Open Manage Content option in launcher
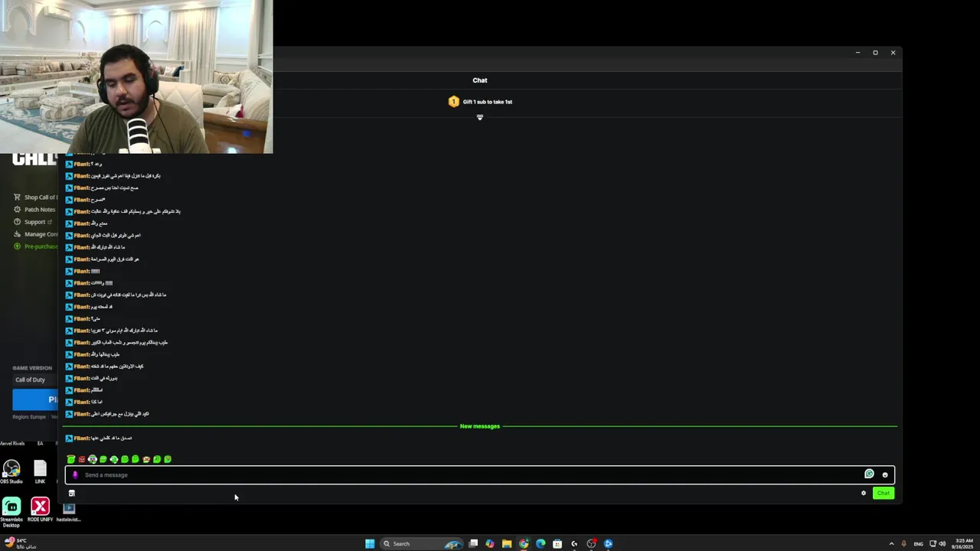The width and height of the screenshot is (980, 551). pos(36,234)
